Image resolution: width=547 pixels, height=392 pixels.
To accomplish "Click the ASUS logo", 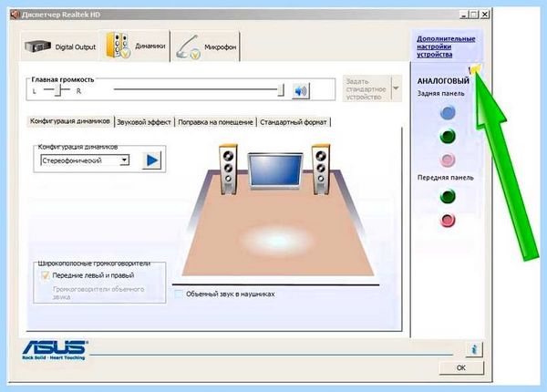I will (55, 350).
